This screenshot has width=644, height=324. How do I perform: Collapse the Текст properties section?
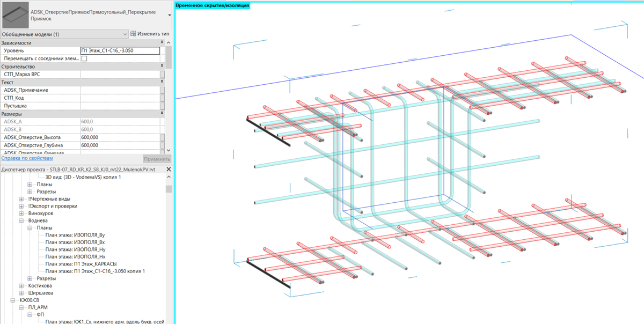162,83
